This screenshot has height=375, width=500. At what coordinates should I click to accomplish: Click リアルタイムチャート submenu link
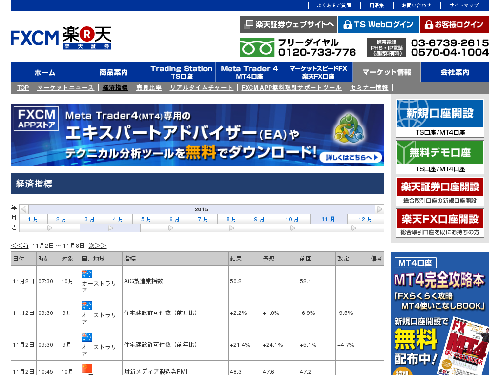tap(201, 88)
